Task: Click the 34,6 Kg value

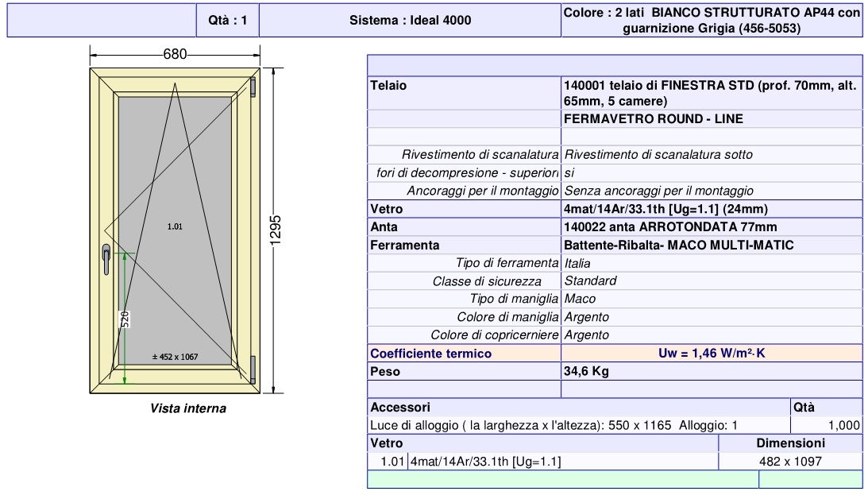Action: coord(586,372)
